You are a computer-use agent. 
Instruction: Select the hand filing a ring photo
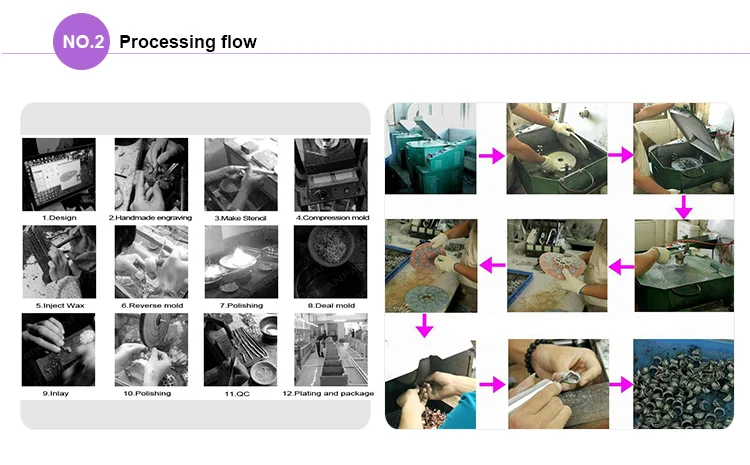[x=558, y=384]
